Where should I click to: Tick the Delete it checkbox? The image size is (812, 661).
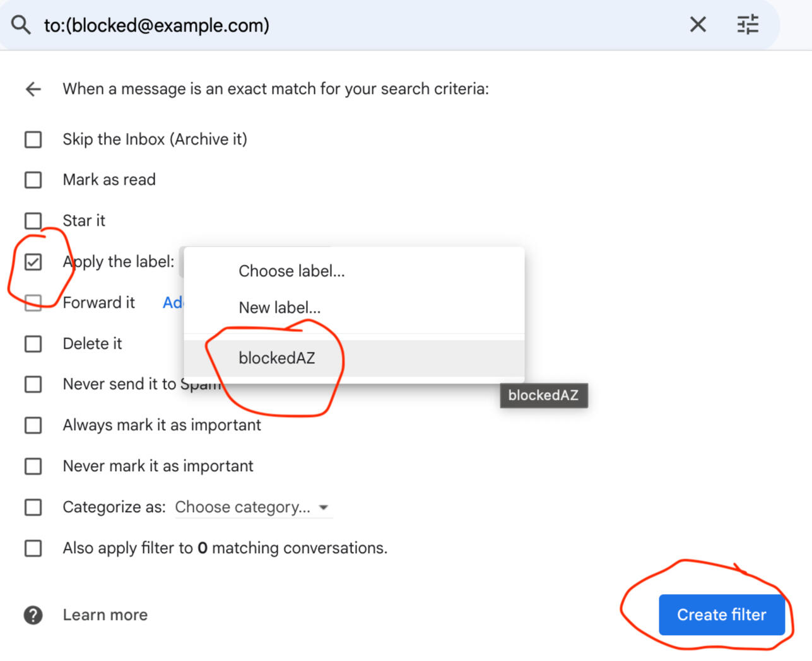point(33,344)
